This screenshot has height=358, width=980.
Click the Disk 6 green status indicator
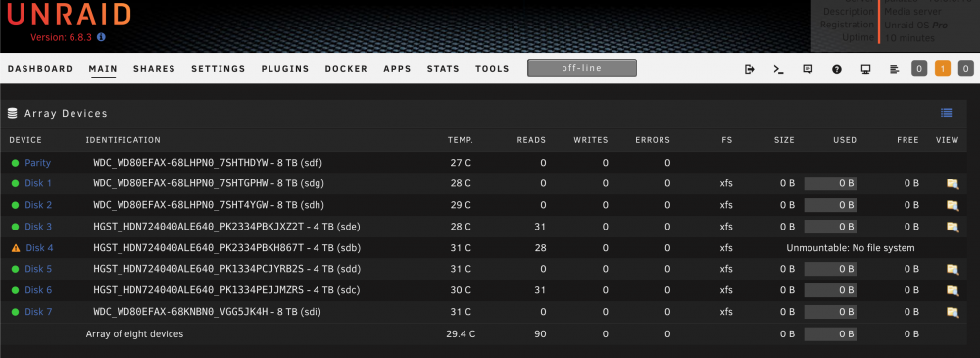tap(15, 290)
